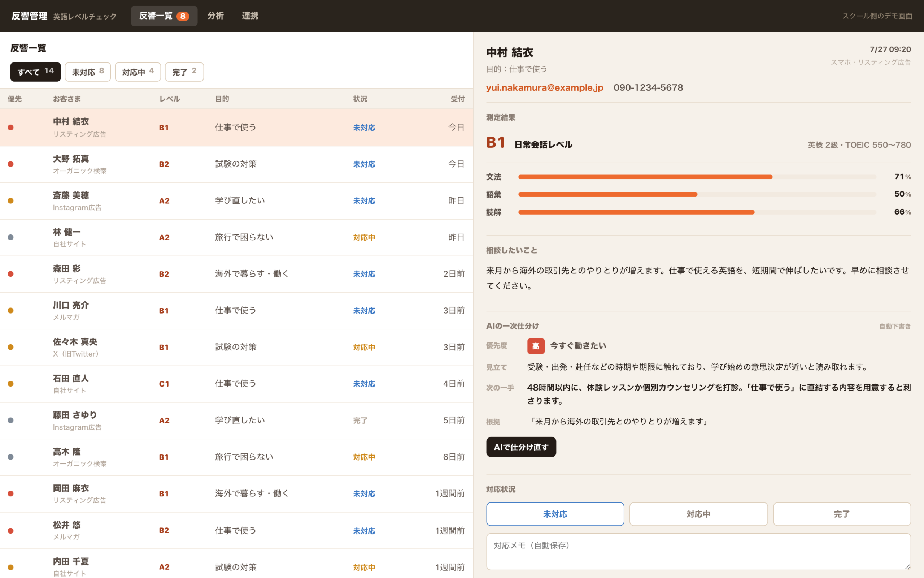The image size is (924, 578).
Task: Click phone number 090-1234-5678
Action: (648, 87)
